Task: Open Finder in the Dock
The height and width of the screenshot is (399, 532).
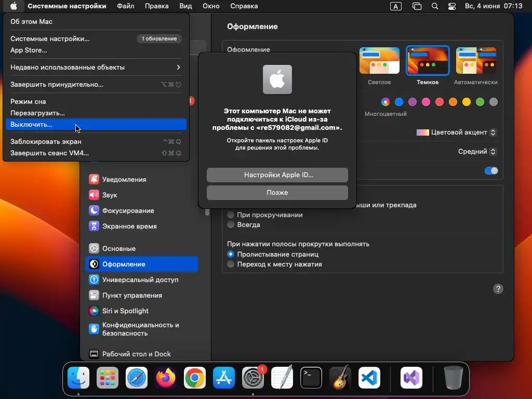Action: coord(78,378)
